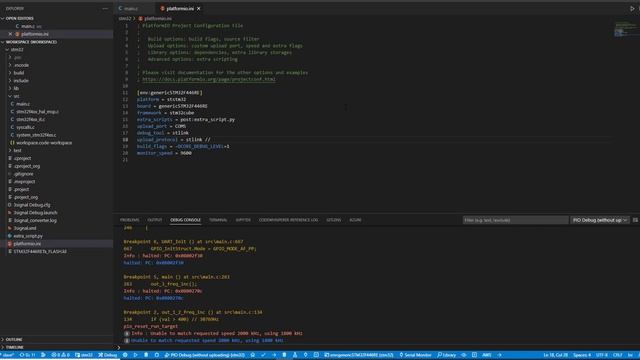Screen dimensions: 640x360
Task: Click PlatformIO test flask icon
Action: pyautogui.click(x=295, y=355)
